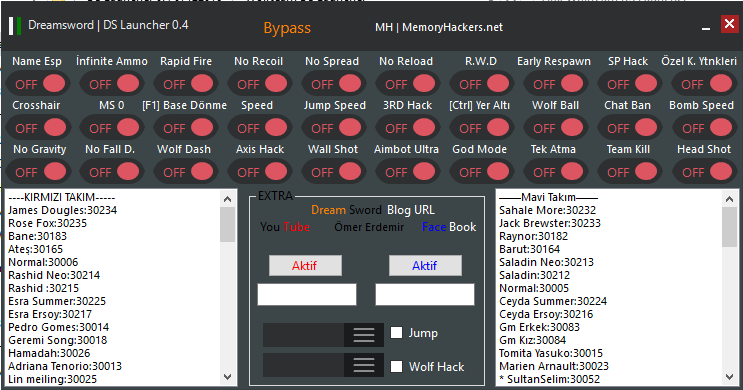743x390 pixels.
Task: Select Jack Brewster:30233 entry
Action: [550, 223]
